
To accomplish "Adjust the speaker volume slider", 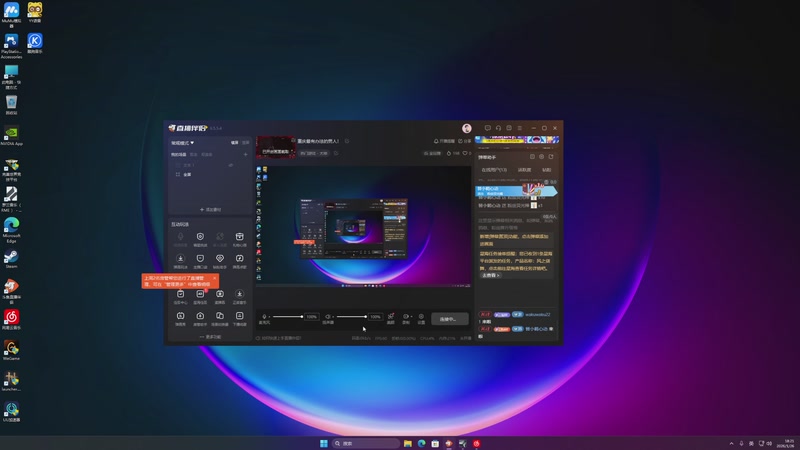I will click(352, 317).
